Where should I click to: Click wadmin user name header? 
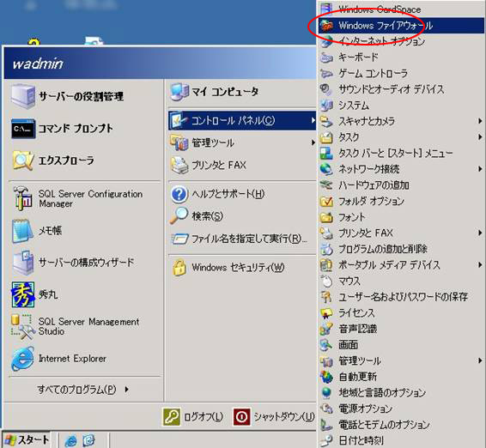point(38,64)
